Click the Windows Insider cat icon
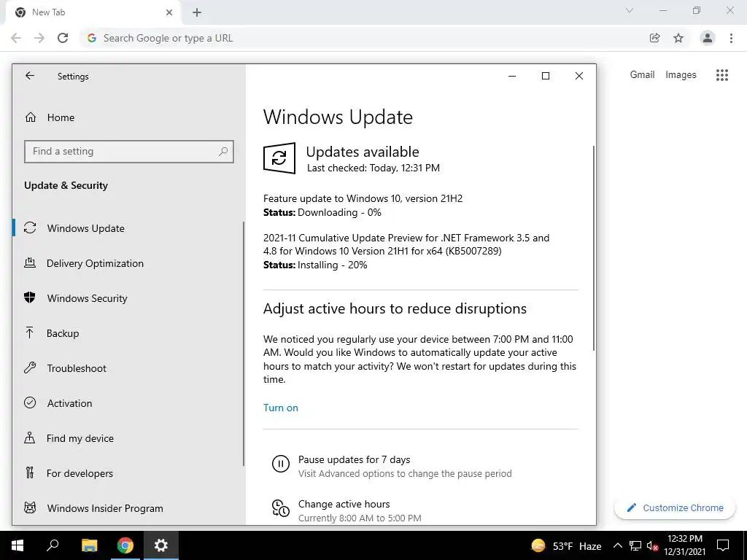Image resolution: width=747 pixels, height=560 pixels. [30, 507]
